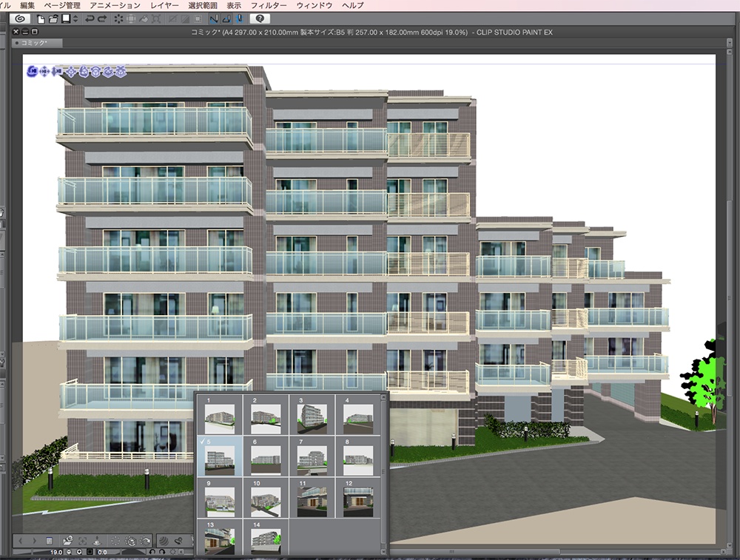Toggle snap to grid icon
This screenshot has height=560, width=740.
point(239,19)
